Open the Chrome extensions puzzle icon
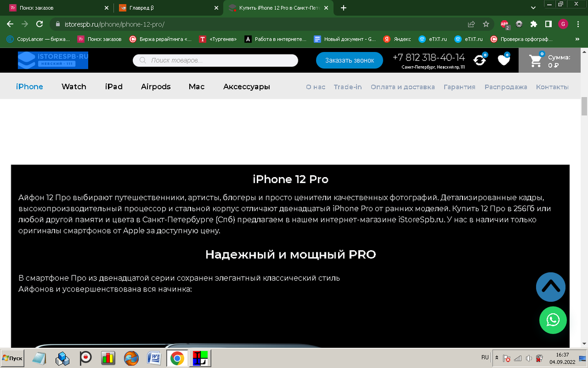The image size is (588, 368). click(534, 24)
